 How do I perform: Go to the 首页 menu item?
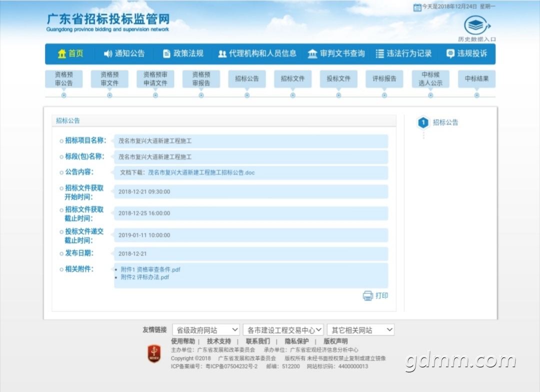tap(70, 53)
